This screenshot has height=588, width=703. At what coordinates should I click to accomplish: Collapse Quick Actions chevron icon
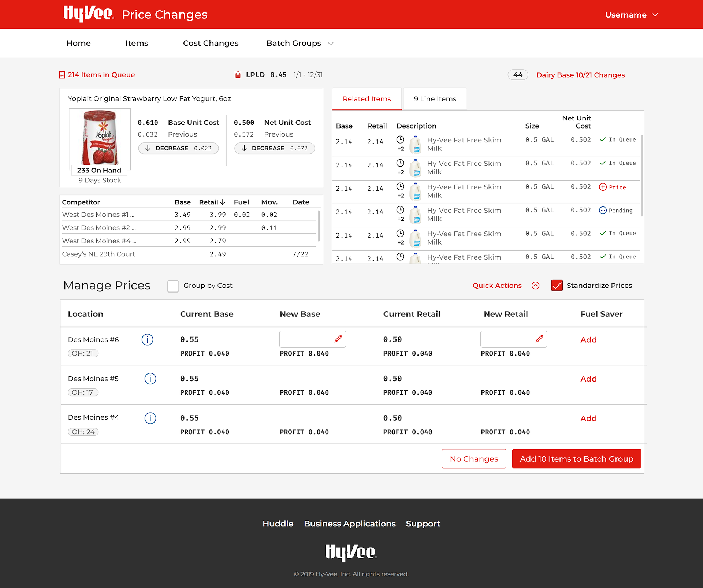point(535,286)
